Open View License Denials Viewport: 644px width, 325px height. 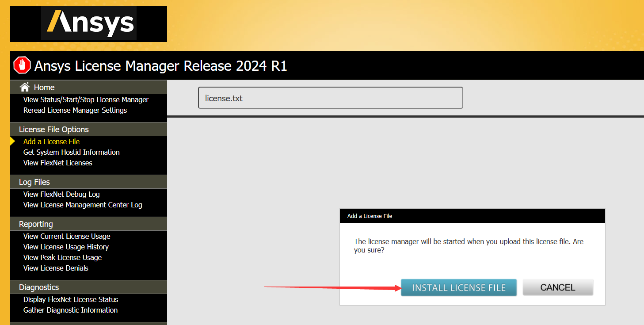pyautogui.click(x=56, y=268)
